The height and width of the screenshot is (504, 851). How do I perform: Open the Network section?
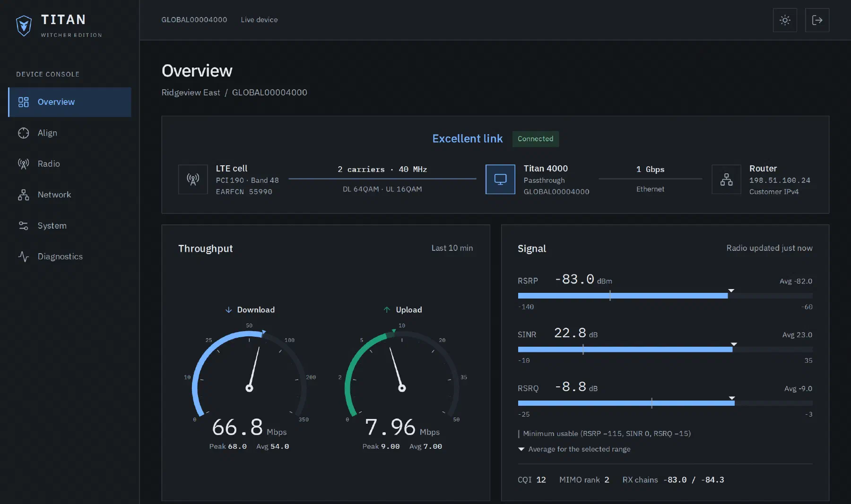tap(69, 195)
